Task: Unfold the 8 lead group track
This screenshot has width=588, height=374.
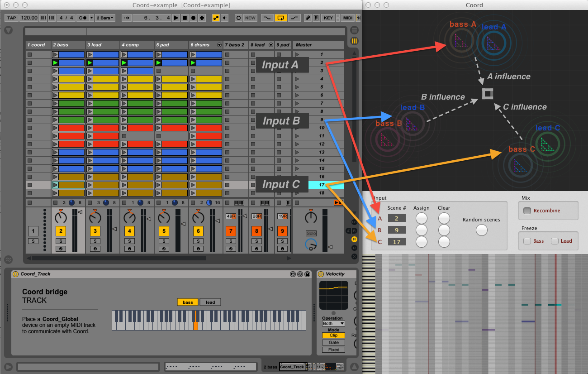Action: [271, 45]
